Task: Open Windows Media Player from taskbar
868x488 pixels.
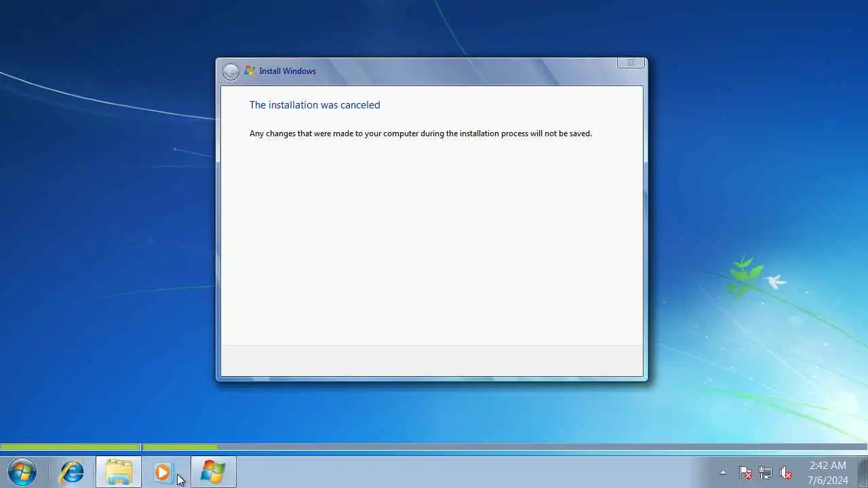Action: point(163,472)
